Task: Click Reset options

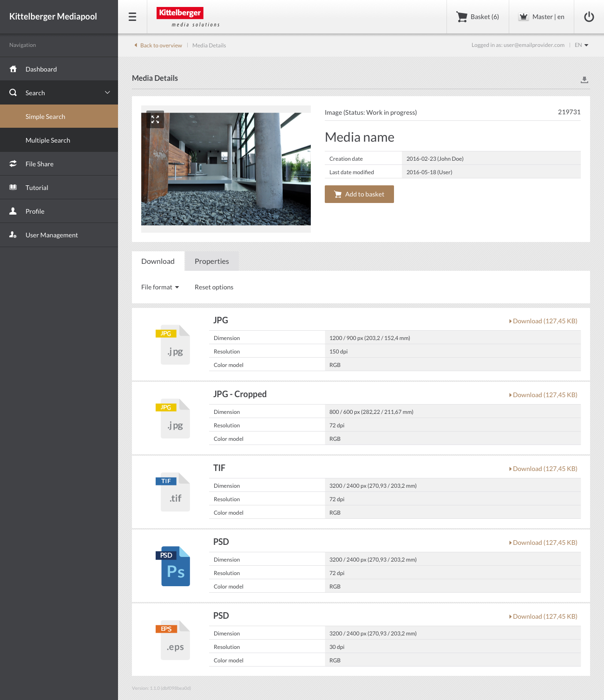Action: point(214,287)
